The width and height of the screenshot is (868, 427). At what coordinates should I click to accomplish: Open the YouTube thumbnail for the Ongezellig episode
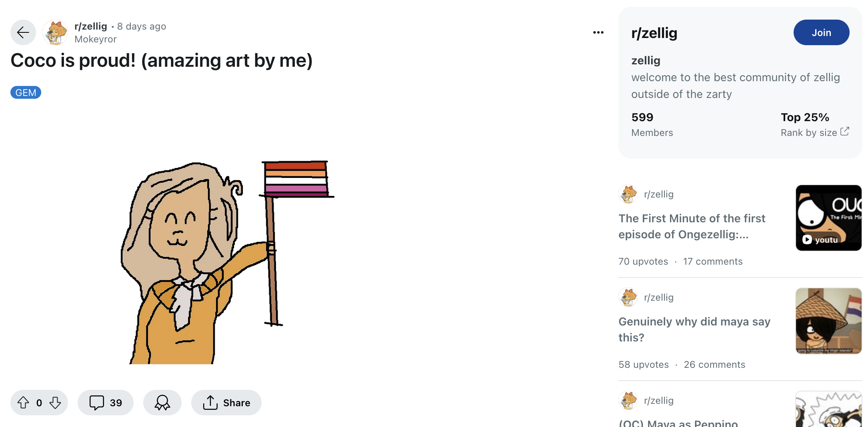pyautogui.click(x=829, y=218)
